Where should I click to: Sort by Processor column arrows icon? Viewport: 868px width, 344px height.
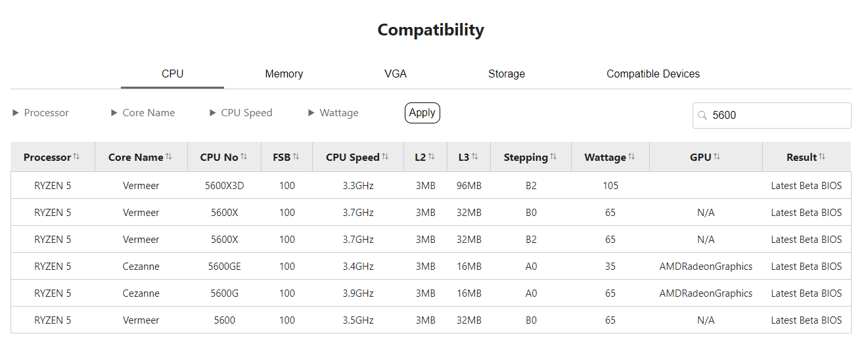coord(76,157)
